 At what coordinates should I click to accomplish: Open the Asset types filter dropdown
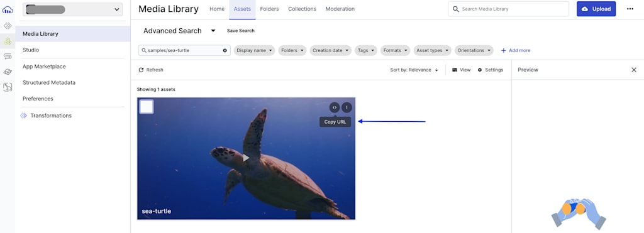coord(433,50)
